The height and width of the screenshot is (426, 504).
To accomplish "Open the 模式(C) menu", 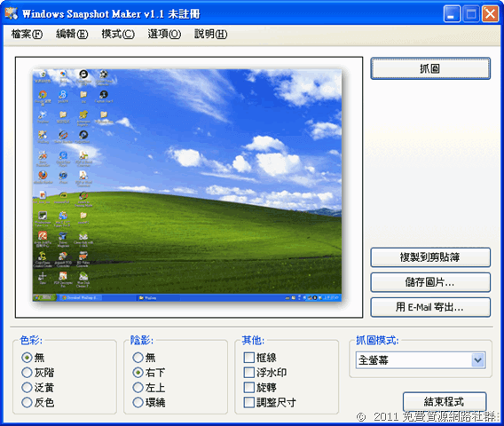I will click(x=118, y=34).
